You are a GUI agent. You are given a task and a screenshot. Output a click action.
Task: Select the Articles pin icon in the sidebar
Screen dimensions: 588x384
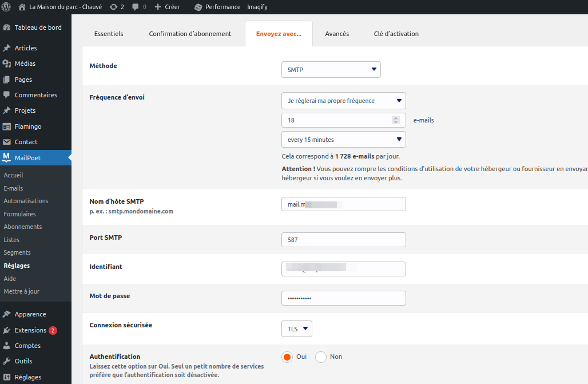click(x=7, y=47)
